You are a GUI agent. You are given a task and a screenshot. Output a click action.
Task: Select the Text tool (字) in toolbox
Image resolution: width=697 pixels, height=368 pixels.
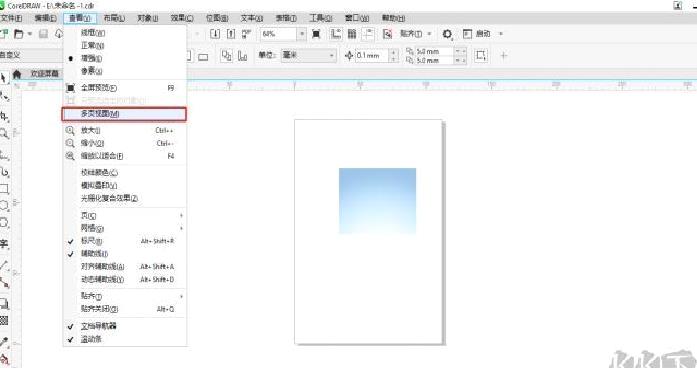[x=4, y=244]
